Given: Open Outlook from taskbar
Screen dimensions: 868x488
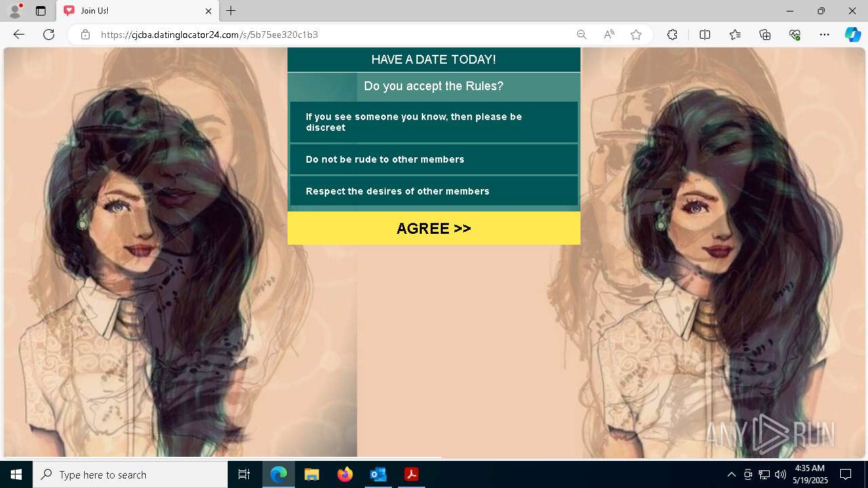Looking at the screenshot, I should click(x=378, y=474).
